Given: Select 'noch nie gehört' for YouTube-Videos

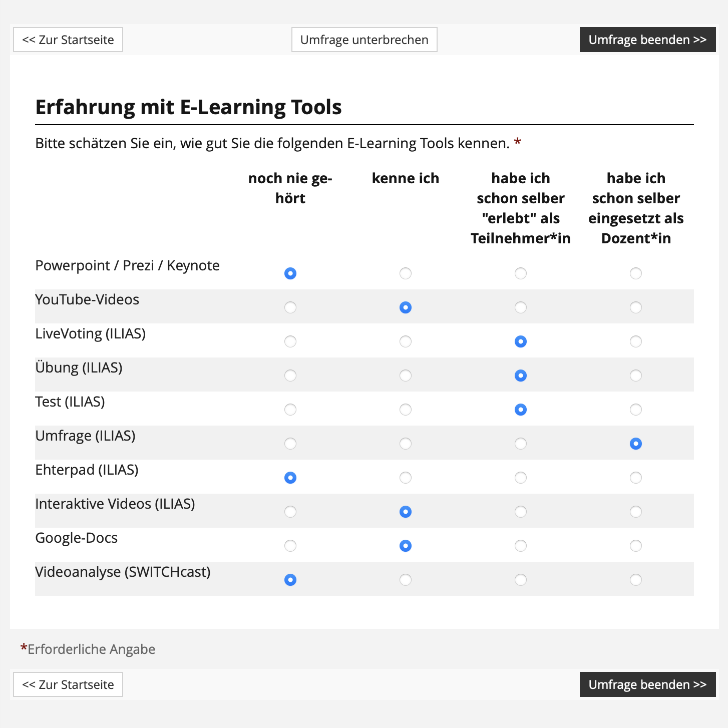Looking at the screenshot, I should (x=290, y=307).
